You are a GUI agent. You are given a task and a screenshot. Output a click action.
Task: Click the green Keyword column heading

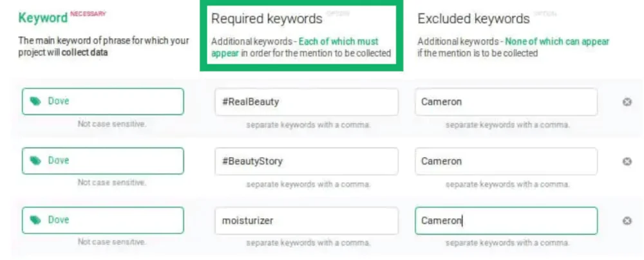[43, 18]
